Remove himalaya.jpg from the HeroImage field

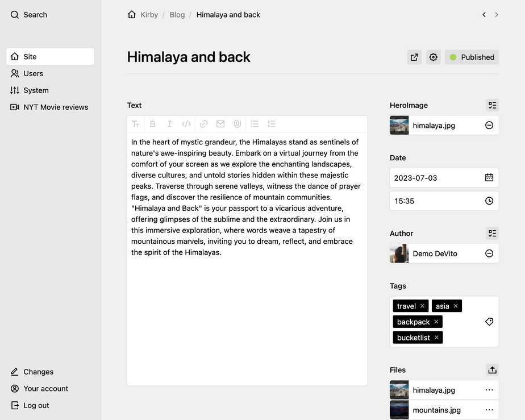coord(489,126)
